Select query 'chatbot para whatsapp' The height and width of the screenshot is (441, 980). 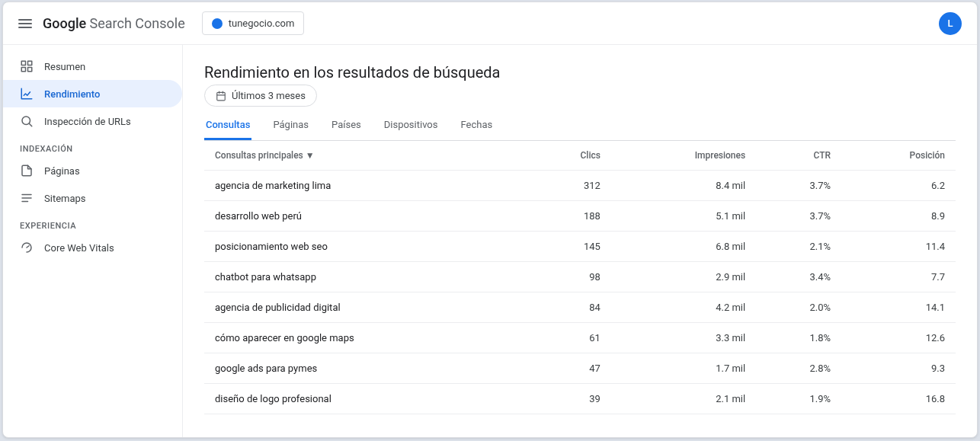point(265,277)
